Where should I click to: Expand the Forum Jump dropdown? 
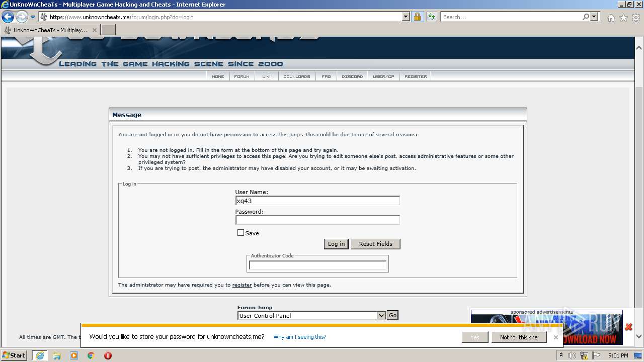tap(311, 315)
